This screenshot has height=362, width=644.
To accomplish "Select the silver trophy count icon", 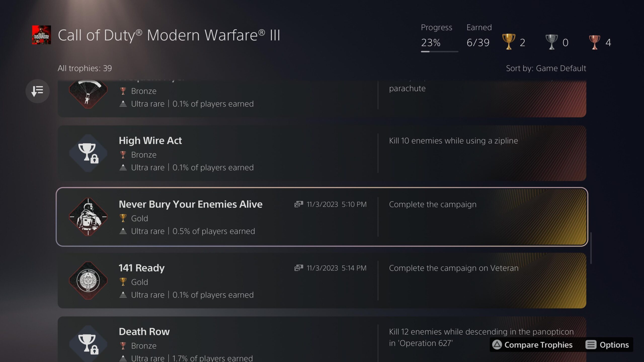I will (551, 42).
